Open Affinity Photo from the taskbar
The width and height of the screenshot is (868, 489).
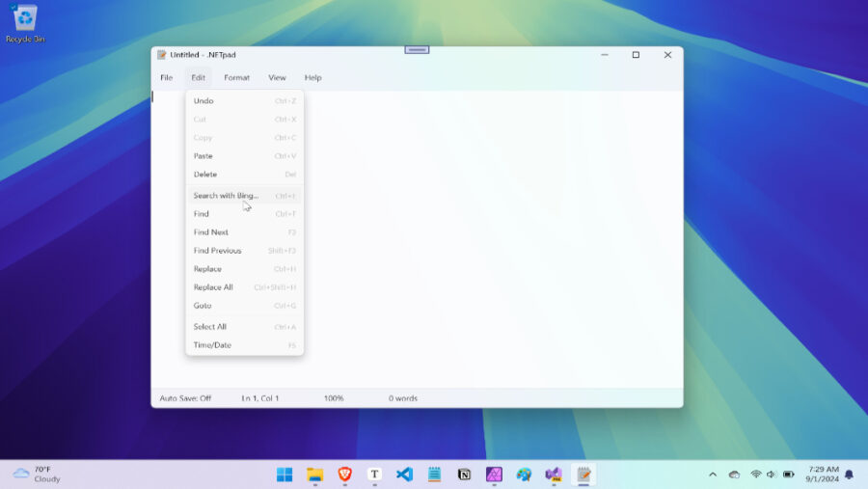coord(494,475)
